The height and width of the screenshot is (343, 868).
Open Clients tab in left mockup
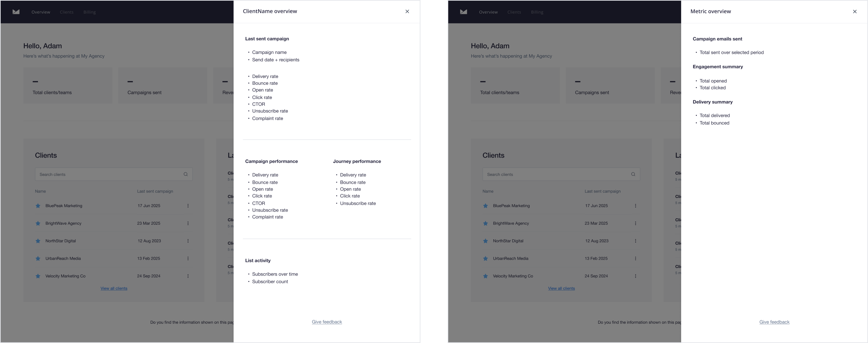click(66, 12)
